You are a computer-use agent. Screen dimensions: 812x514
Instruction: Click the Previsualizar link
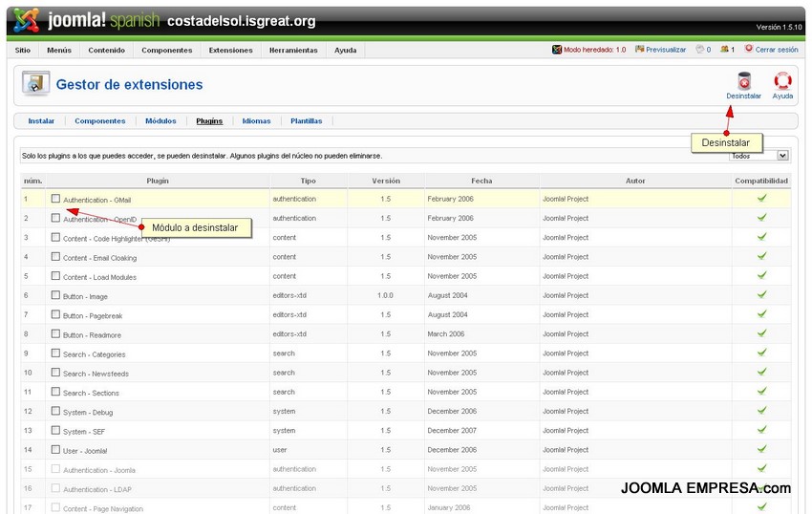point(666,50)
